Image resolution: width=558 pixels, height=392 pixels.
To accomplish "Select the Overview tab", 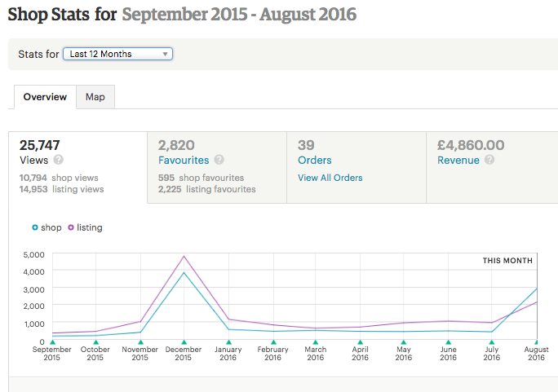I will click(45, 97).
